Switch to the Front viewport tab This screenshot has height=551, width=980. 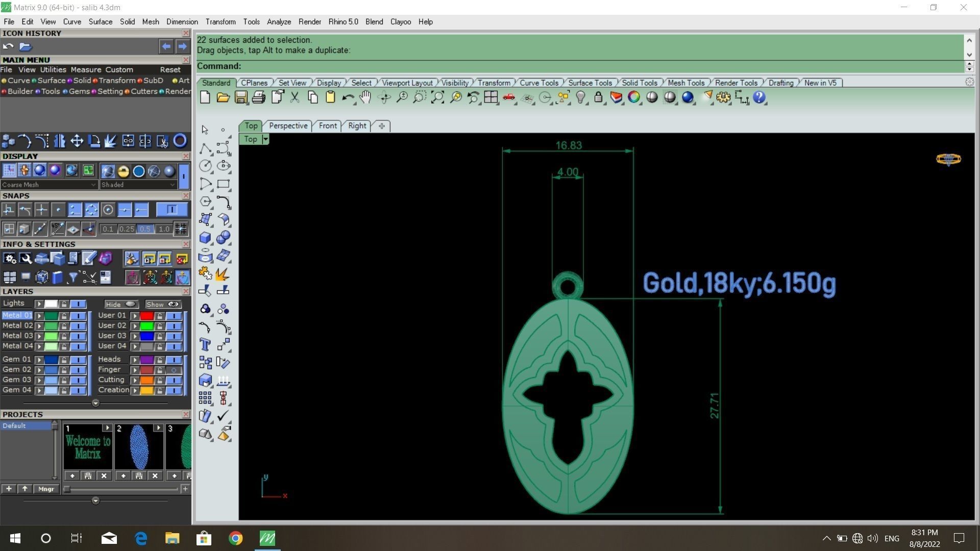328,126
